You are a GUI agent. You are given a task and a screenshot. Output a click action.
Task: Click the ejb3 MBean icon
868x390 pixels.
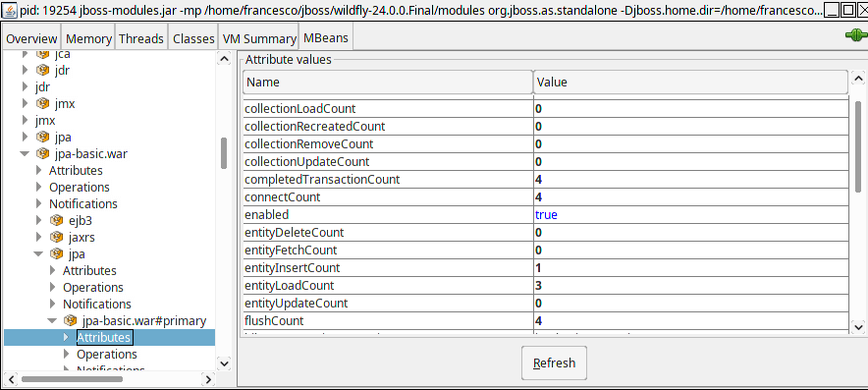[x=57, y=220]
